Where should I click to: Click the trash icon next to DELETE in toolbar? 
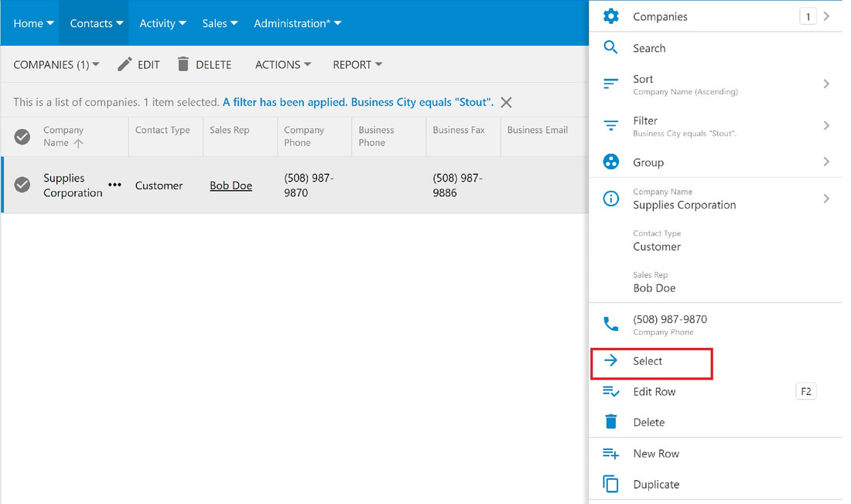point(183,64)
